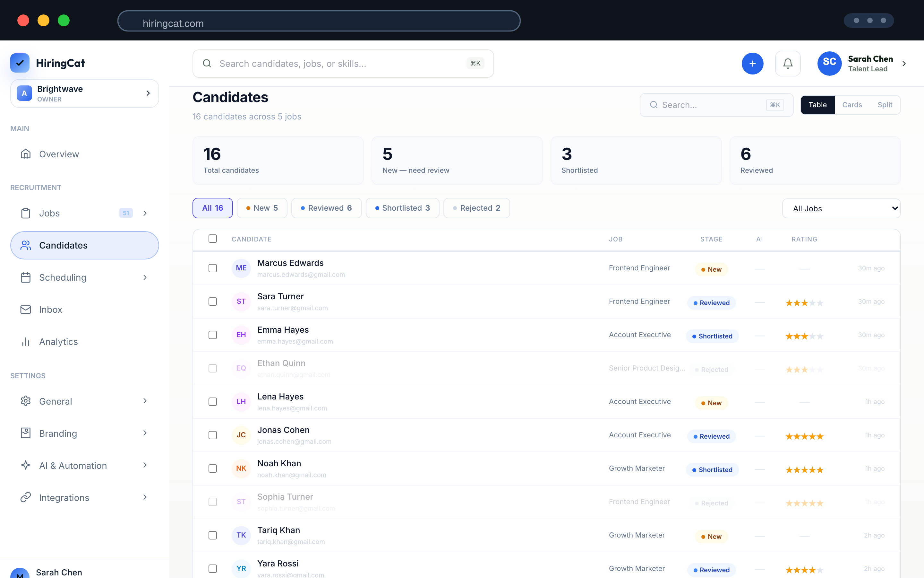Focus the top candidates, jobs, skills search field

click(x=343, y=64)
